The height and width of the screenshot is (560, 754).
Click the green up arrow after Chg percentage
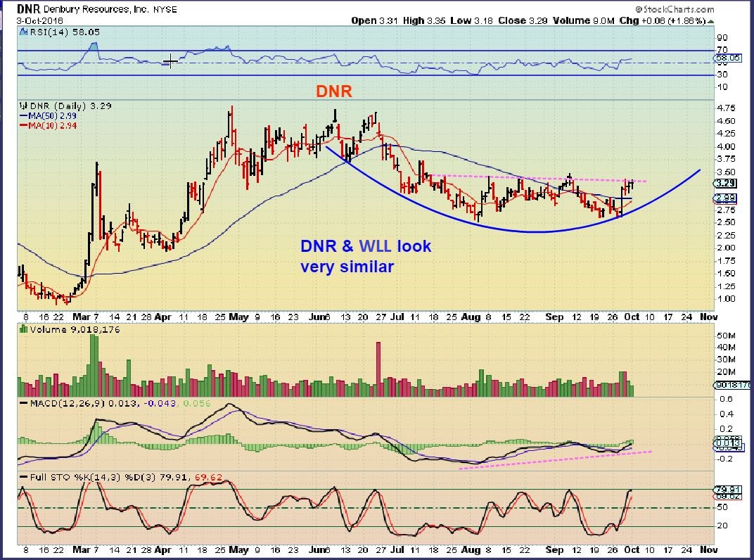(x=710, y=21)
